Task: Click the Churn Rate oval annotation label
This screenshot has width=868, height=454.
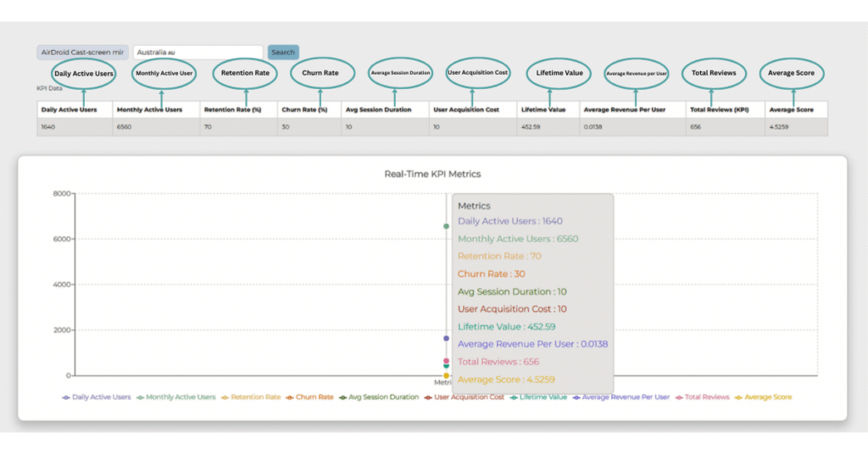Action: click(320, 73)
